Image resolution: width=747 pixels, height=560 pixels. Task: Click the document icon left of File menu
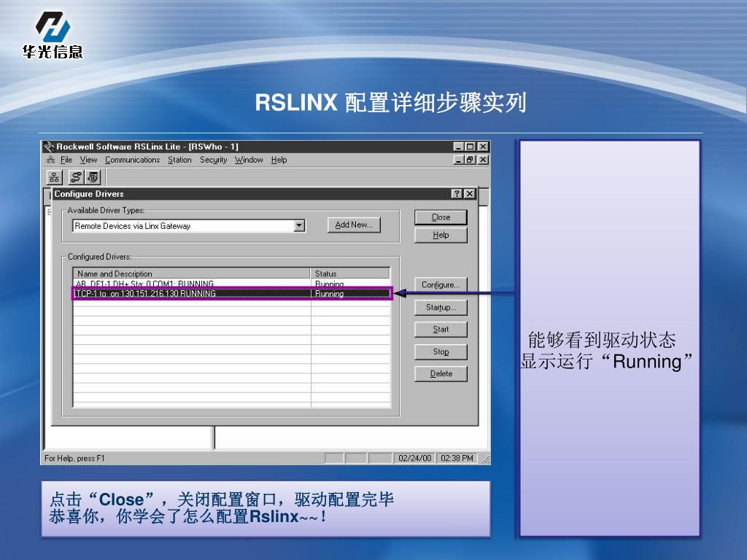51,160
